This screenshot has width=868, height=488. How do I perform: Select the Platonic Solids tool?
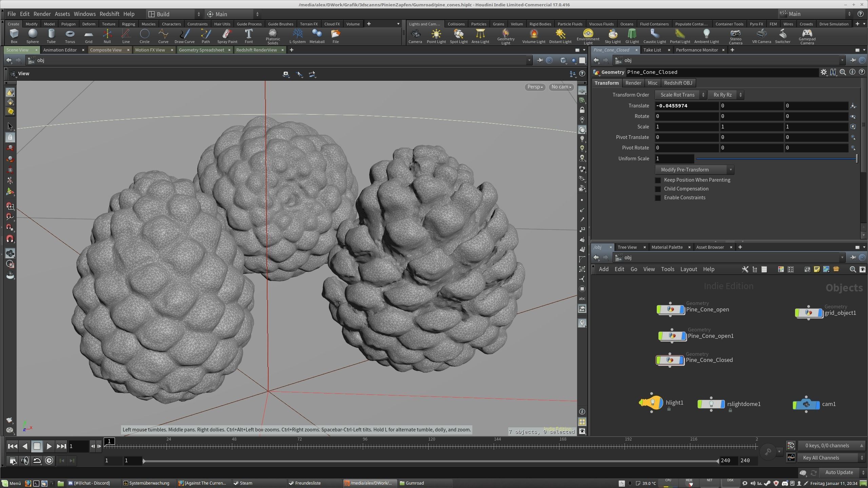click(x=273, y=37)
